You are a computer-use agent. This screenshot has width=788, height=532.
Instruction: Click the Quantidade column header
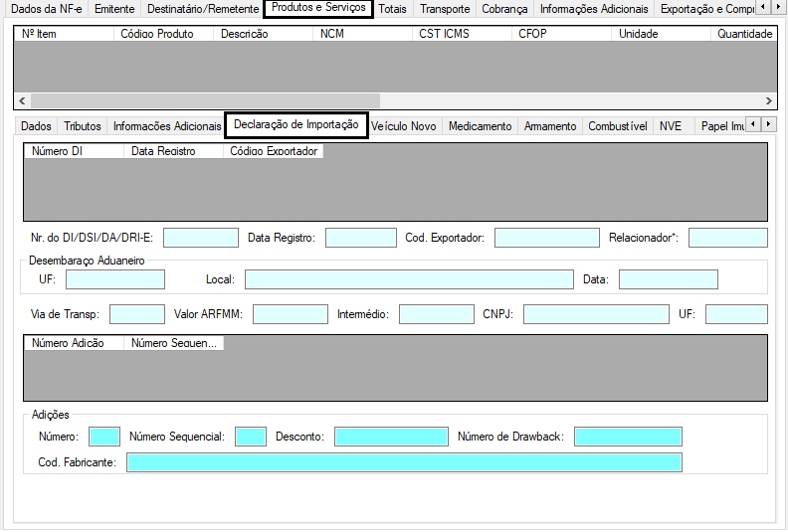(744, 34)
